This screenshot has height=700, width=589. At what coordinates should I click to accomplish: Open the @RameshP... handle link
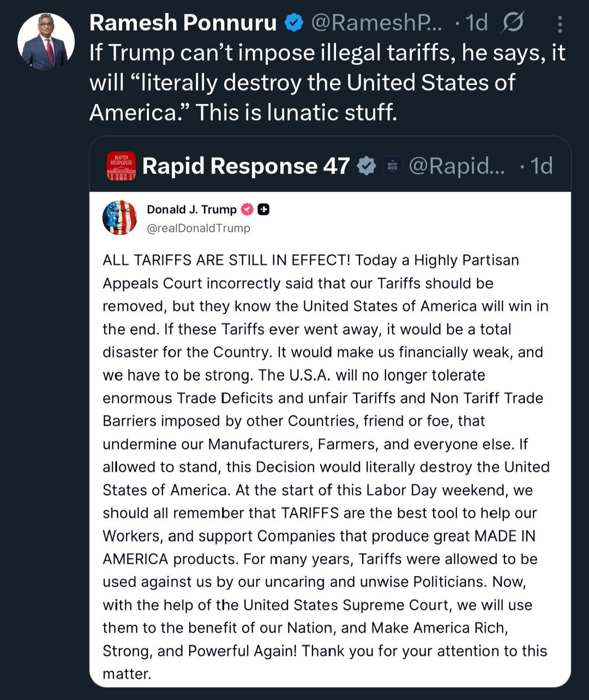(377, 23)
